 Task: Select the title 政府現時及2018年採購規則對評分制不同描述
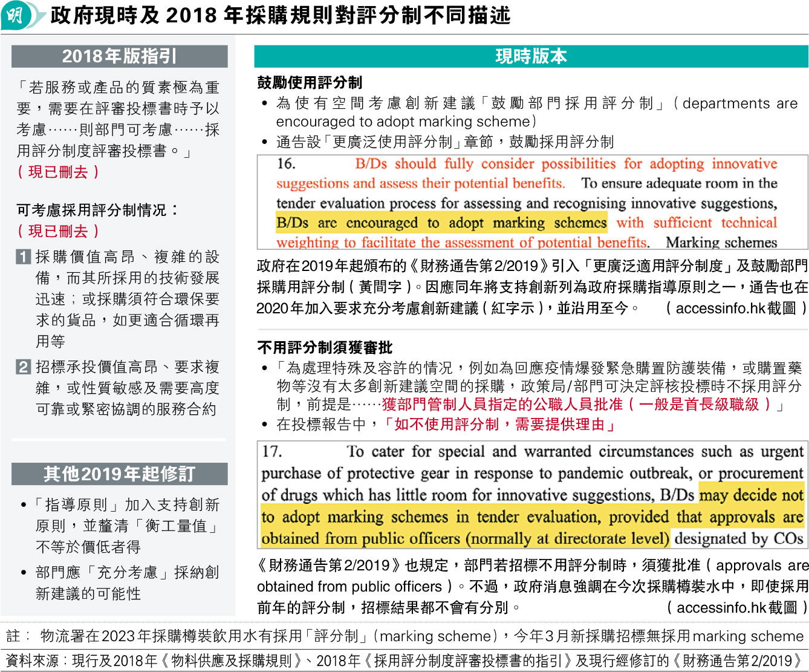281,15
